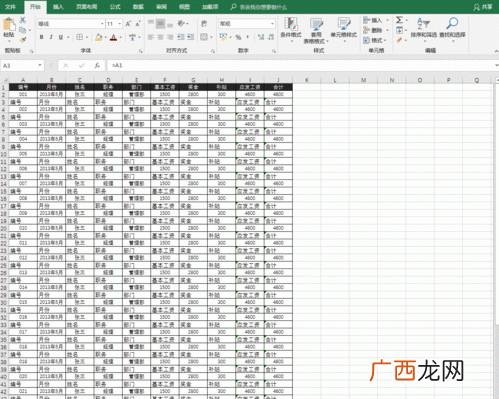Click the AutoSum sigma icon
Image resolution: width=499 pixels, height=399 pixels.
click(399, 20)
